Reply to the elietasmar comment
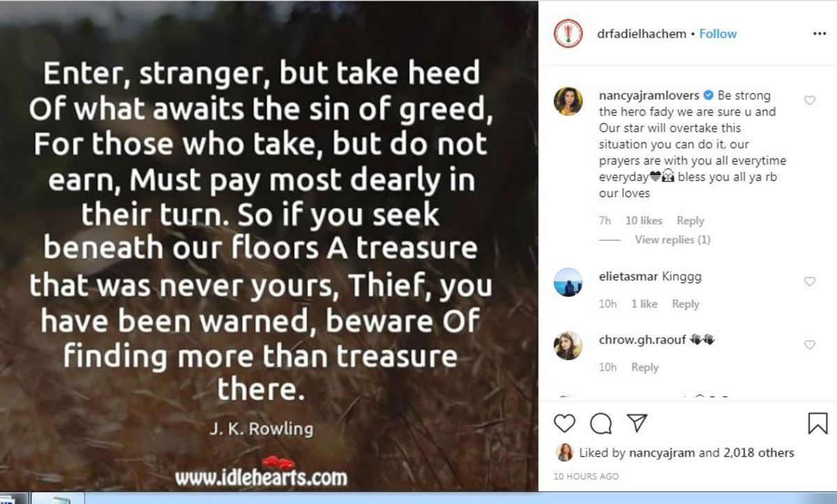 pyautogui.click(x=686, y=304)
